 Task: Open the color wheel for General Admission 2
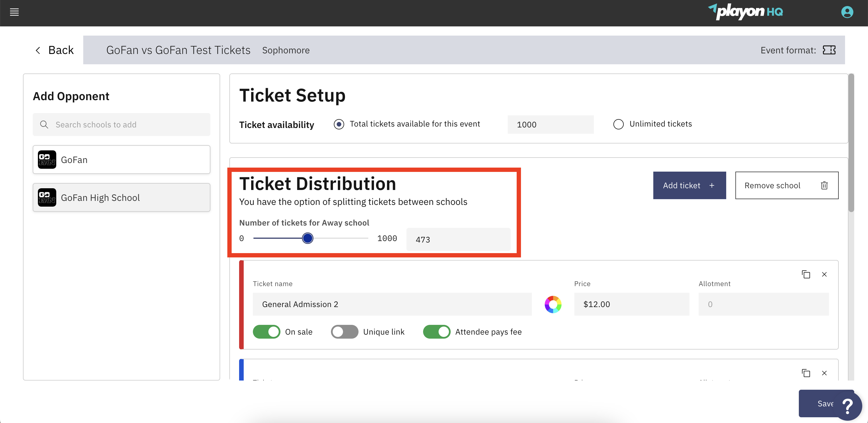[x=553, y=304]
